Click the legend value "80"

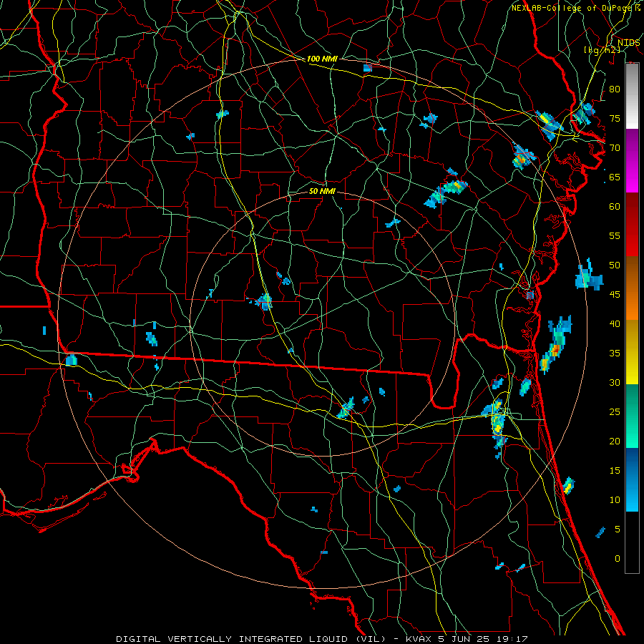point(615,89)
